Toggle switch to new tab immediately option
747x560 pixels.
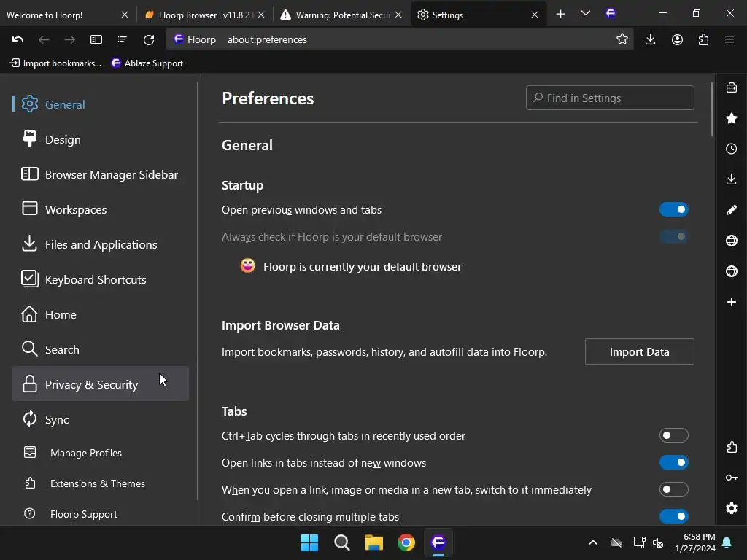coord(673,489)
